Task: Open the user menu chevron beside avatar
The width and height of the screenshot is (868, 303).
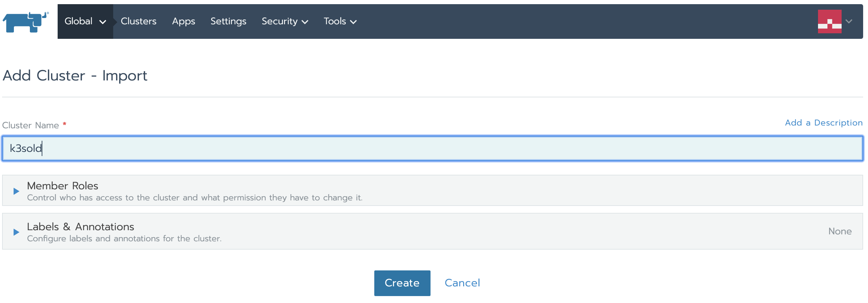Action: [x=849, y=21]
